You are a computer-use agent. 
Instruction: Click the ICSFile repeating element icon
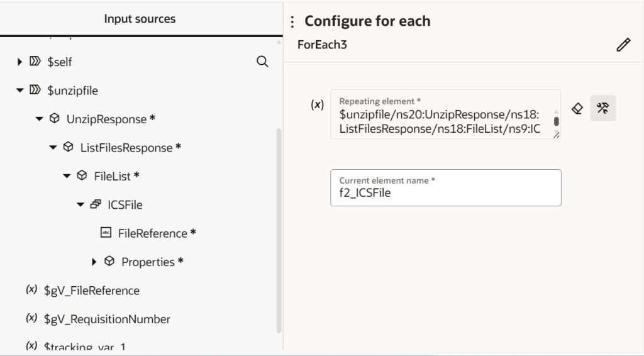pos(96,204)
